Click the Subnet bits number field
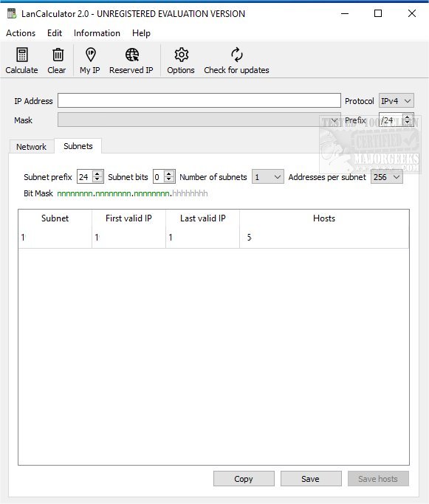Image resolution: width=429 pixels, height=504 pixels. click(x=158, y=177)
